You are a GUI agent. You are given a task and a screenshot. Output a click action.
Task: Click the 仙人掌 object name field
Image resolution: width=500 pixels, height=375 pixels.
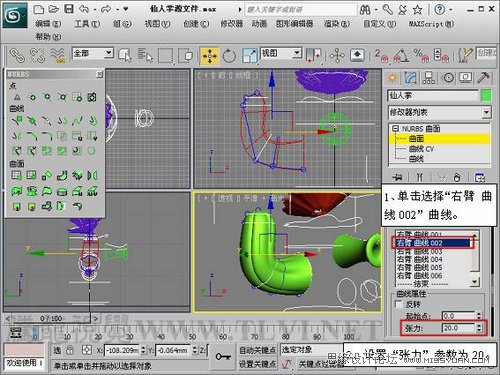433,96
